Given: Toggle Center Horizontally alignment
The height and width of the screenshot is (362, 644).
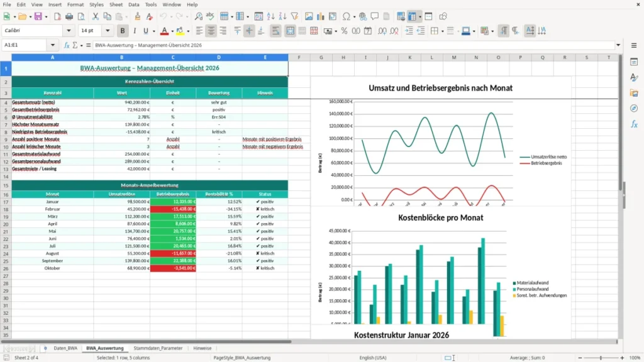Looking at the screenshot, I should pos(211,31).
